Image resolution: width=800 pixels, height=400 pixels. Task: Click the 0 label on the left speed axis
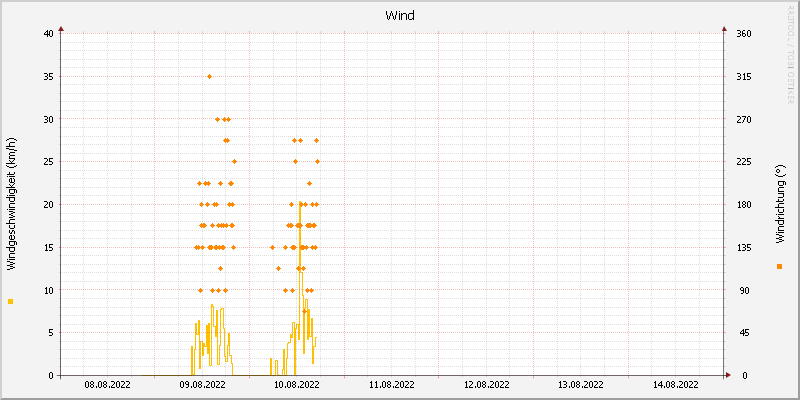pyautogui.click(x=51, y=376)
